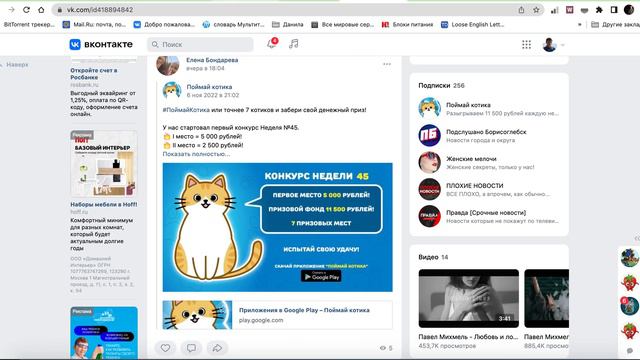Image resolution: width=640 pixels, height=360 pixels.
Task: Go to browser home page
Action: click(x=41, y=9)
